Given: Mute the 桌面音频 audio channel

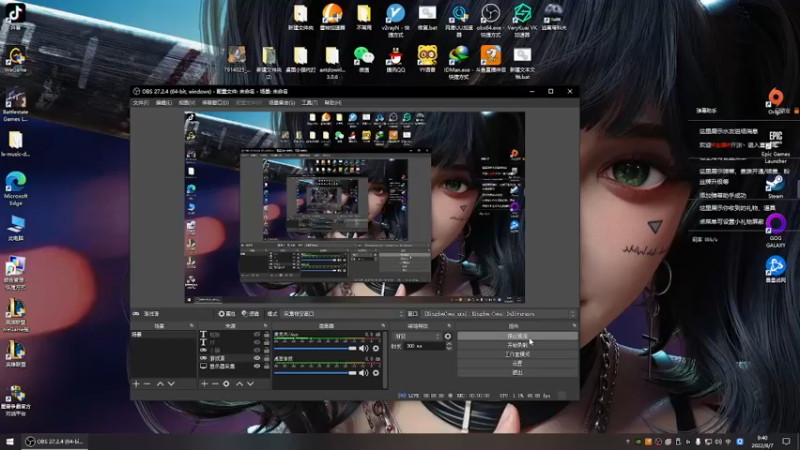Looking at the screenshot, I should click(x=363, y=373).
